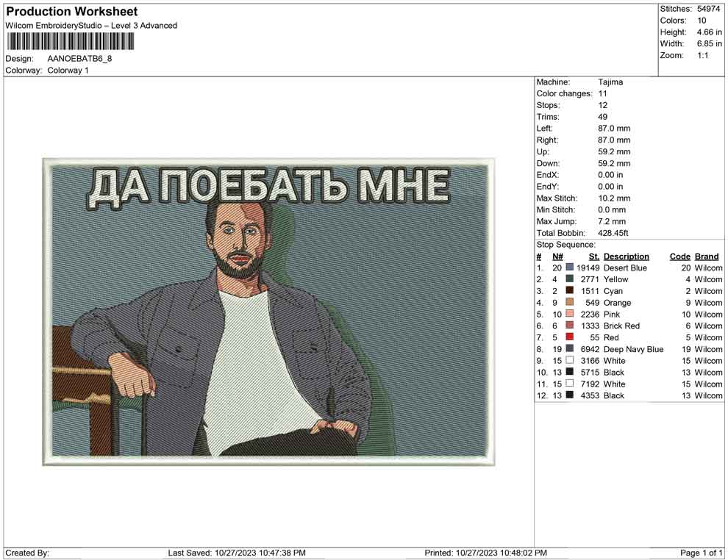Viewport: 728px width, 560px height.
Task: Click the Cyan thread color swatch
Action: click(570, 291)
